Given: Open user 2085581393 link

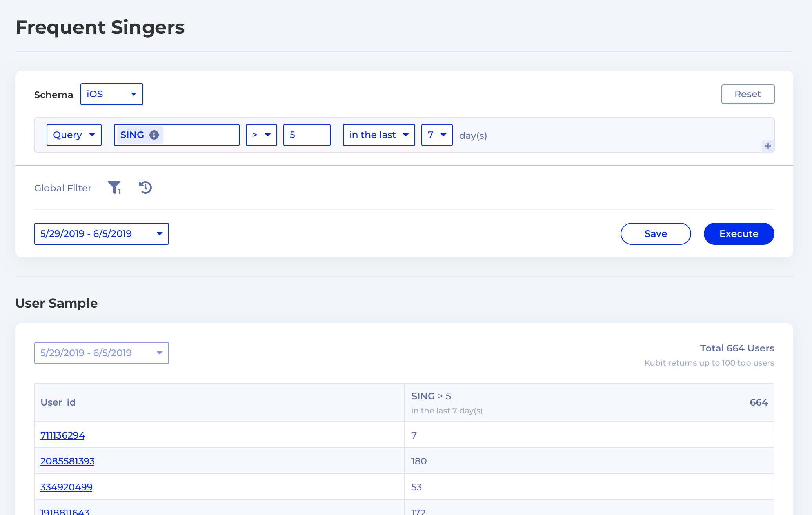Looking at the screenshot, I should click(x=67, y=461).
